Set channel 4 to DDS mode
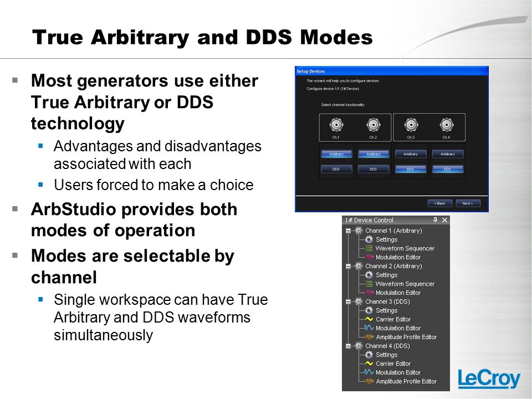 [448, 169]
